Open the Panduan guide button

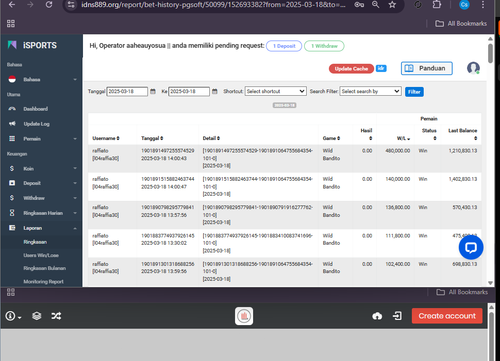[x=426, y=68]
